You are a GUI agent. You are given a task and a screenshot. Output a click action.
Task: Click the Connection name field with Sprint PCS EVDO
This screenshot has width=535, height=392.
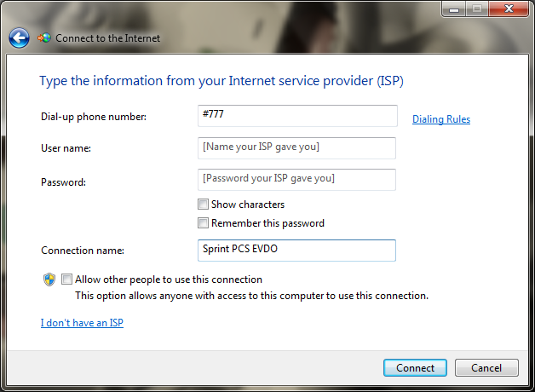[x=296, y=251]
